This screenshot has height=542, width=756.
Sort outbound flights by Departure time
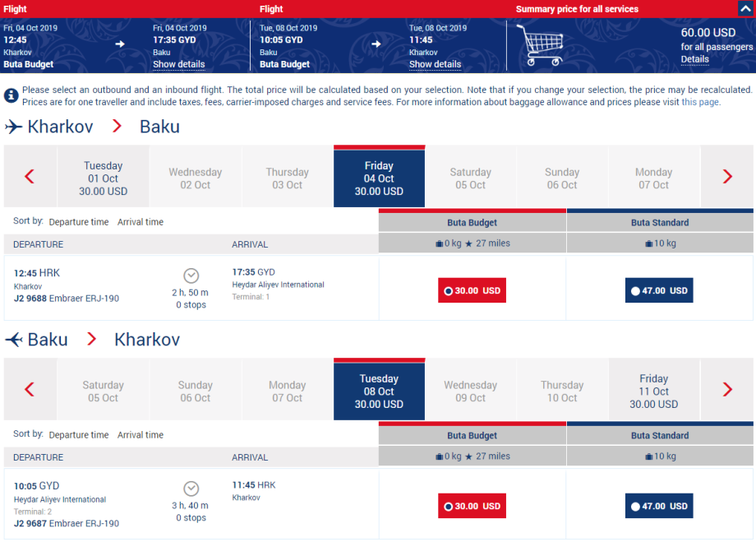pyautogui.click(x=79, y=222)
